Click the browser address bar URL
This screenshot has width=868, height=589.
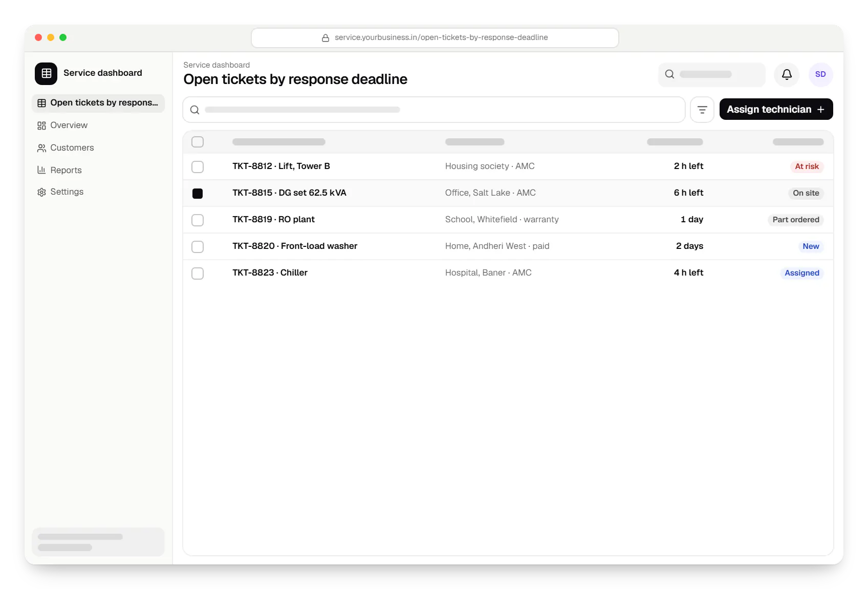435,38
